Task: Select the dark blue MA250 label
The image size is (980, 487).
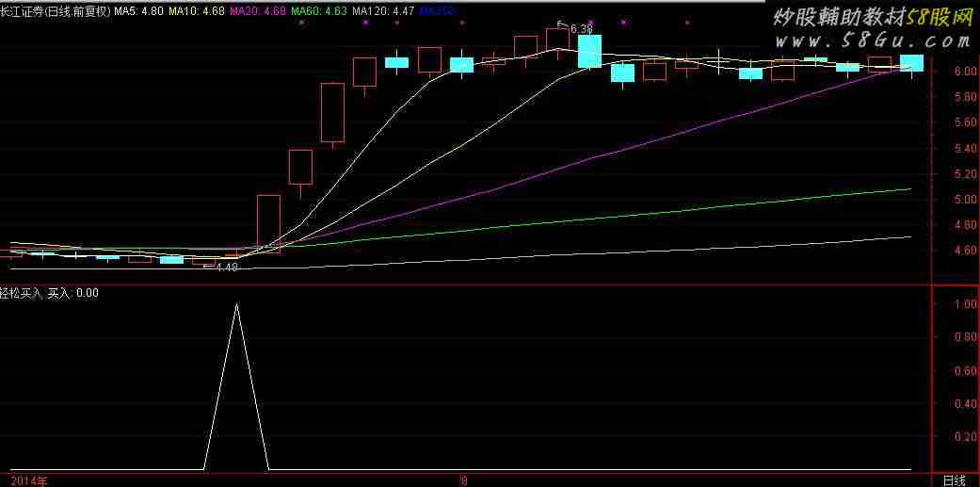Action: click(438, 10)
